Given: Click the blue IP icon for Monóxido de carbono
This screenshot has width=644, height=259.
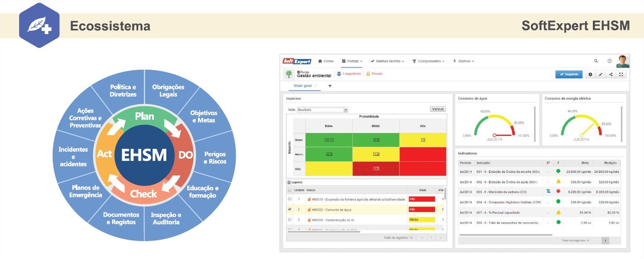Looking at the screenshot, I should [x=548, y=191].
